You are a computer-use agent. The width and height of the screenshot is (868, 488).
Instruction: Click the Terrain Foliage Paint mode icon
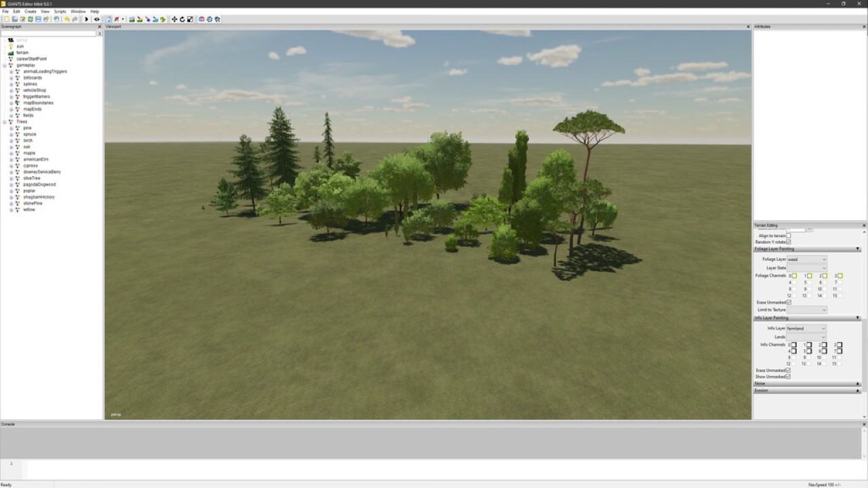163,19
